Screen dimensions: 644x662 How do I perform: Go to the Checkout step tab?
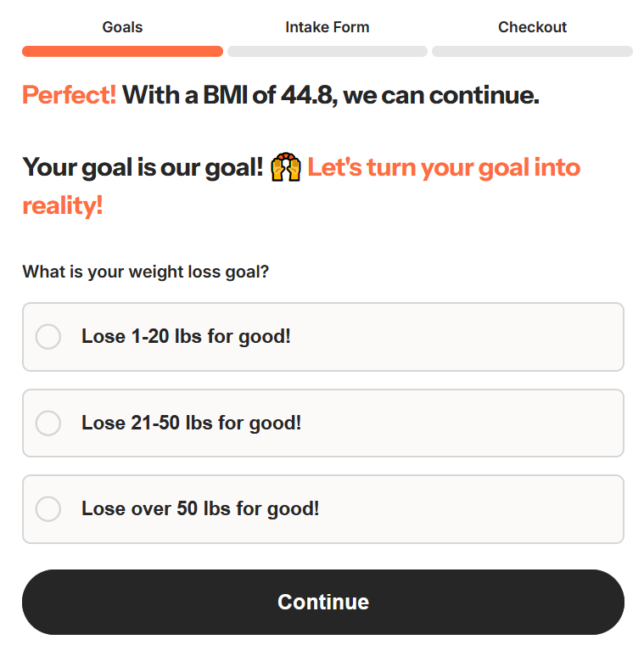(x=532, y=27)
